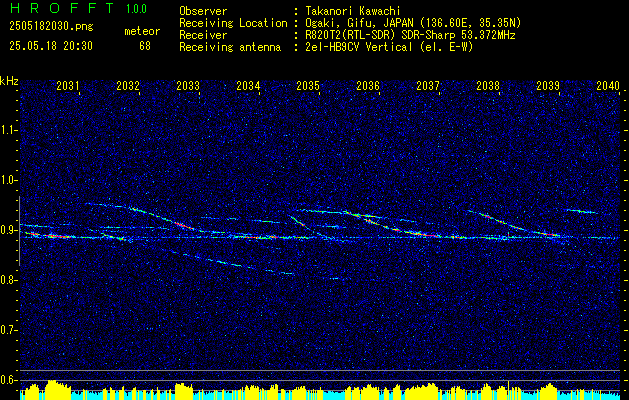Click the kHz axis unit label
This screenshot has height=400, width=629.
(x=9, y=81)
